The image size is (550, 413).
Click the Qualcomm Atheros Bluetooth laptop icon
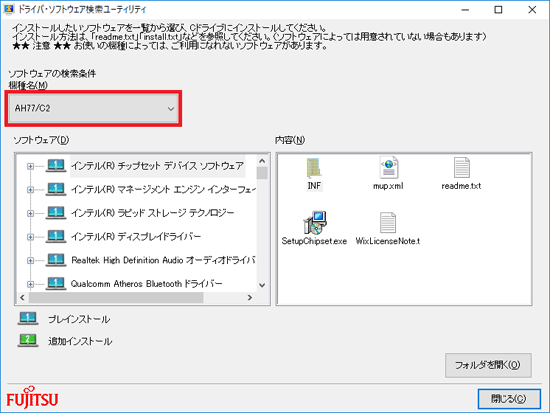[x=56, y=284]
